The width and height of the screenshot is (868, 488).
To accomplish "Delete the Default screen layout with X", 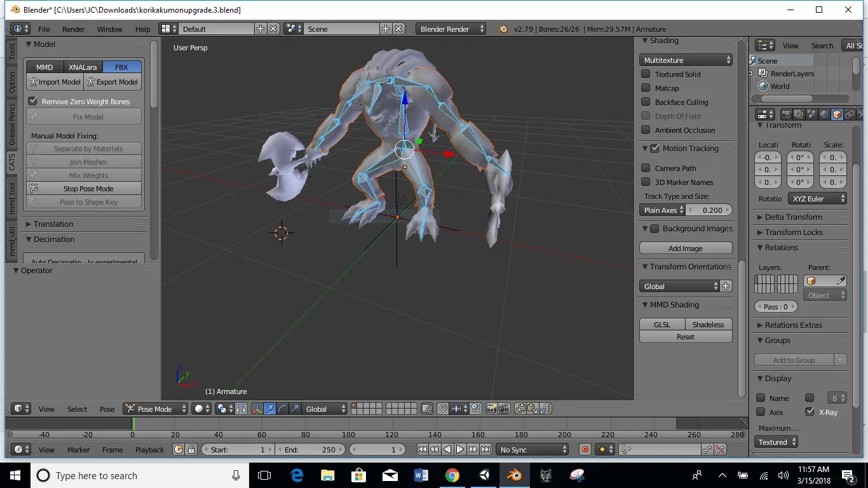I will pyautogui.click(x=273, y=29).
